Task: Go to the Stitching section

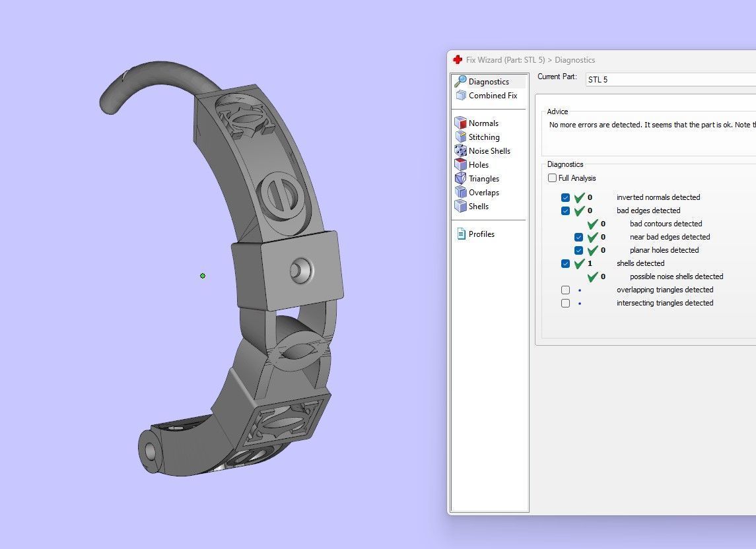Action: pyautogui.click(x=484, y=137)
